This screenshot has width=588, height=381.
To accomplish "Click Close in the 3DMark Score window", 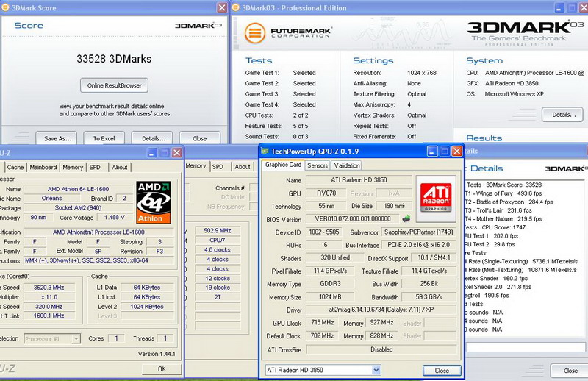I will point(199,138).
